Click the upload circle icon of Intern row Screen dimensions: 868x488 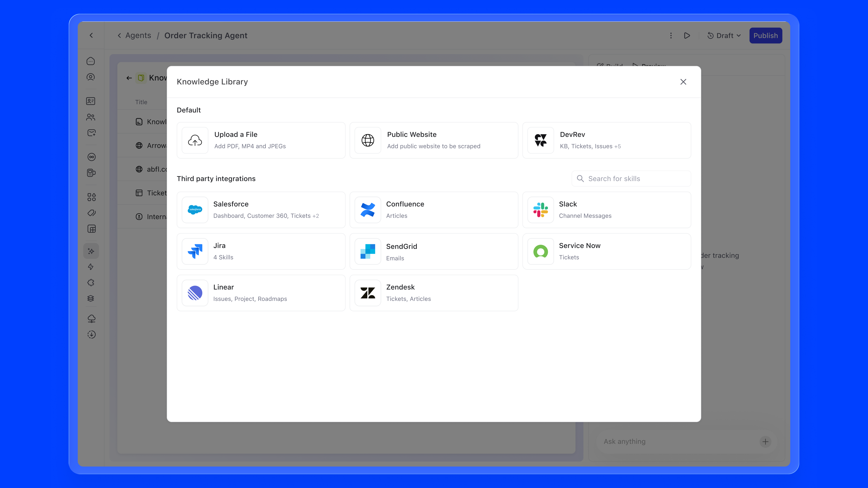coord(139,217)
